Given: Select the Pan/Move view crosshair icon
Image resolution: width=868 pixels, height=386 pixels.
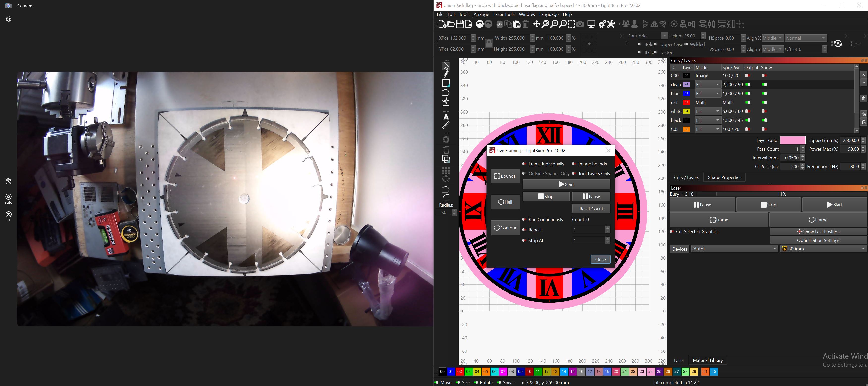Looking at the screenshot, I should (537, 24).
